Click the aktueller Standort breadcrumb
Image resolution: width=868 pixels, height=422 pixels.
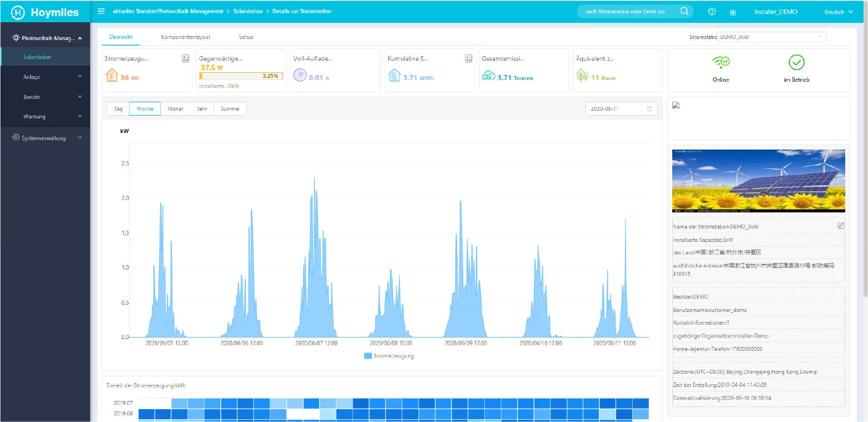(168, 11)
